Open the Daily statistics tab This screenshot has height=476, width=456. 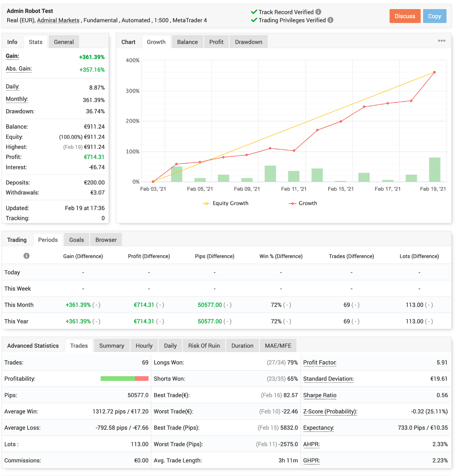(x=170, y=346)
